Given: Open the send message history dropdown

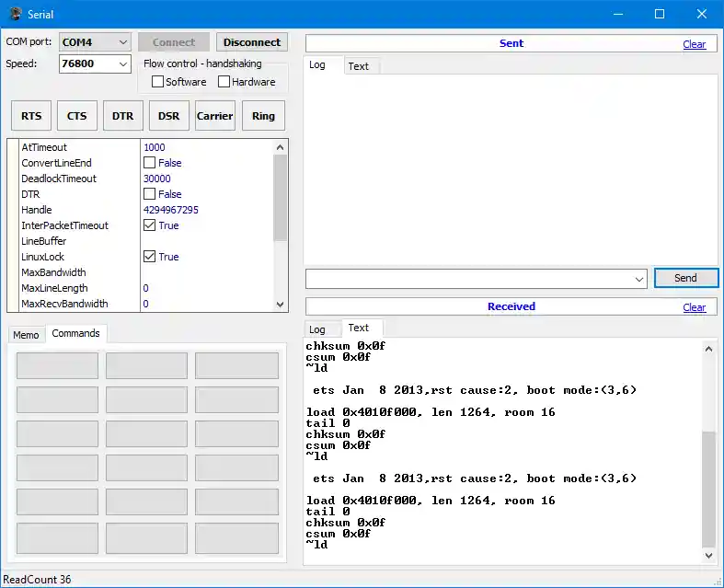Looking at the screenshot, I should point(639,278).
